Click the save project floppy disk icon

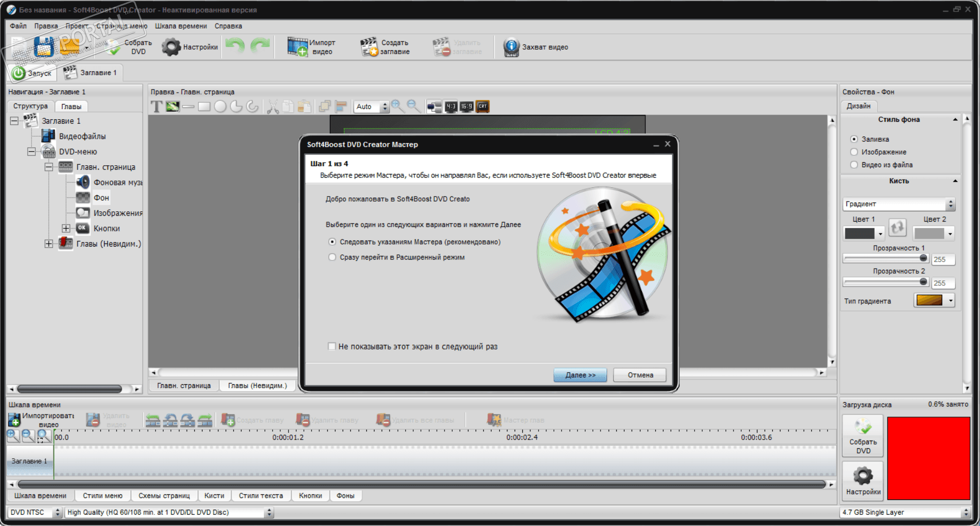pos(44,47)
